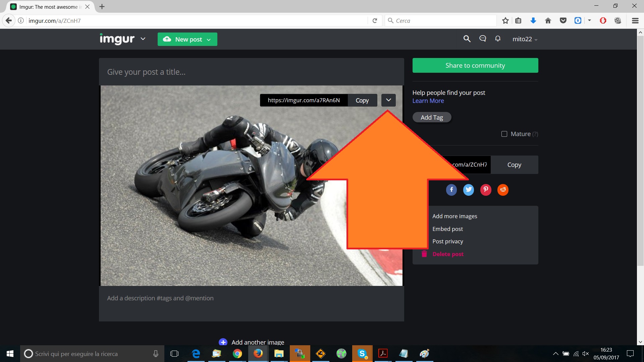Open Task View from taskbar

(x=174, y=354)
